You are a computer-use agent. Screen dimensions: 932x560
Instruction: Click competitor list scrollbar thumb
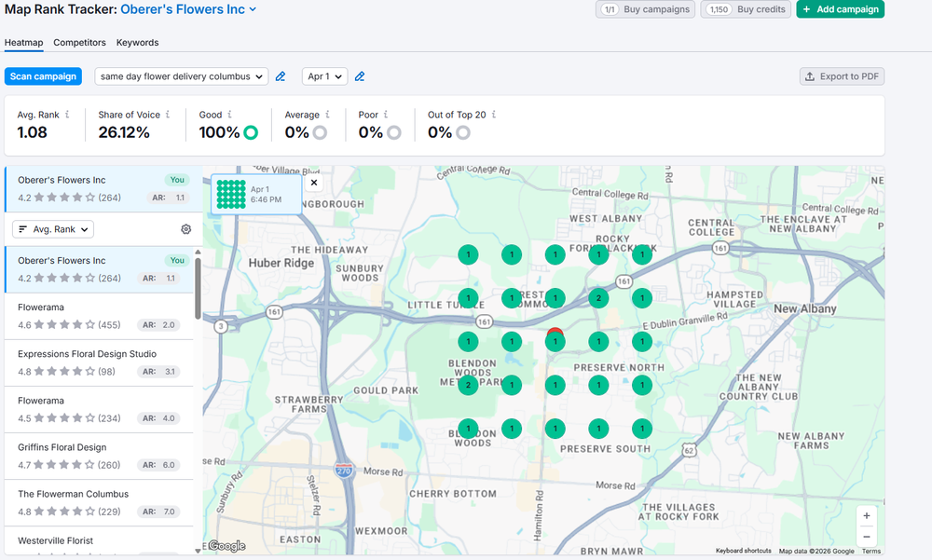(x=198, y=288)
